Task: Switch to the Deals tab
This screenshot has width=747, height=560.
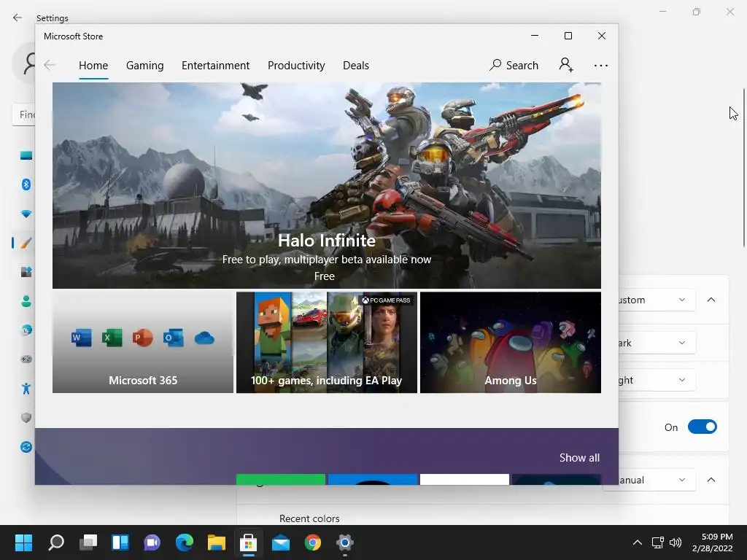Action: (x=356, y=66)
